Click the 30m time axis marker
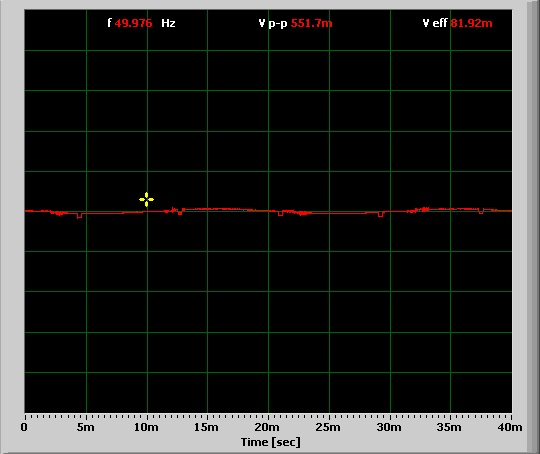 click(x=389, y=427)
